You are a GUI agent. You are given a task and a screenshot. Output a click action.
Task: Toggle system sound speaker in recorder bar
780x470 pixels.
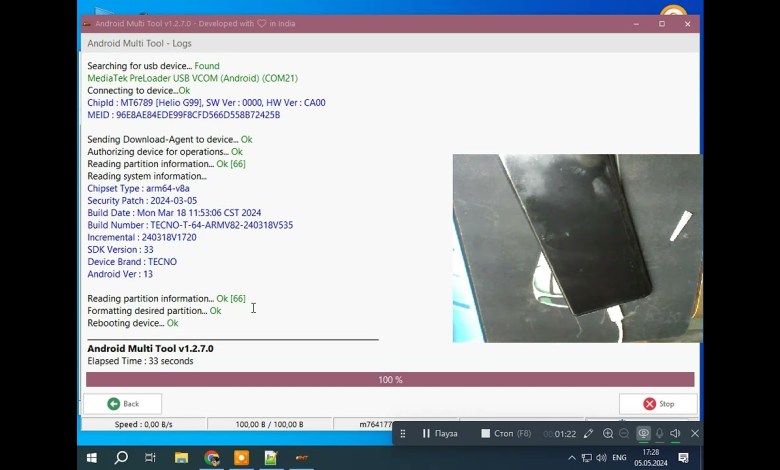(x=675, y=434)
